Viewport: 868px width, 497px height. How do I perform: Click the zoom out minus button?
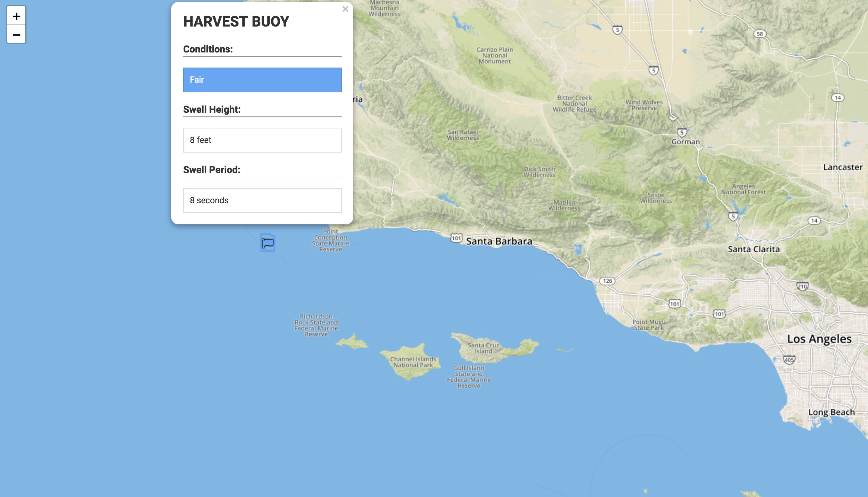16,34
